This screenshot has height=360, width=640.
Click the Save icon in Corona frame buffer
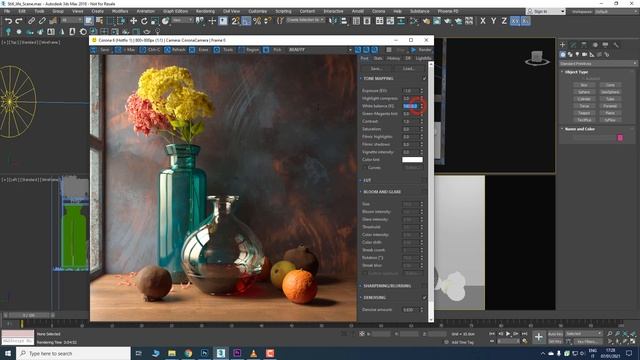(93, 50)
